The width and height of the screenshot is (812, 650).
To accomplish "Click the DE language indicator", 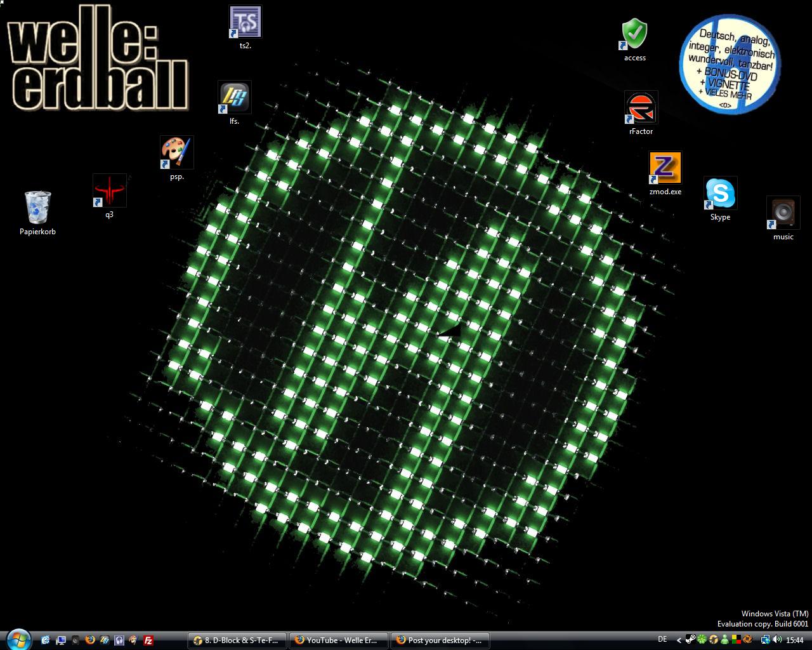I will [662, 640].
